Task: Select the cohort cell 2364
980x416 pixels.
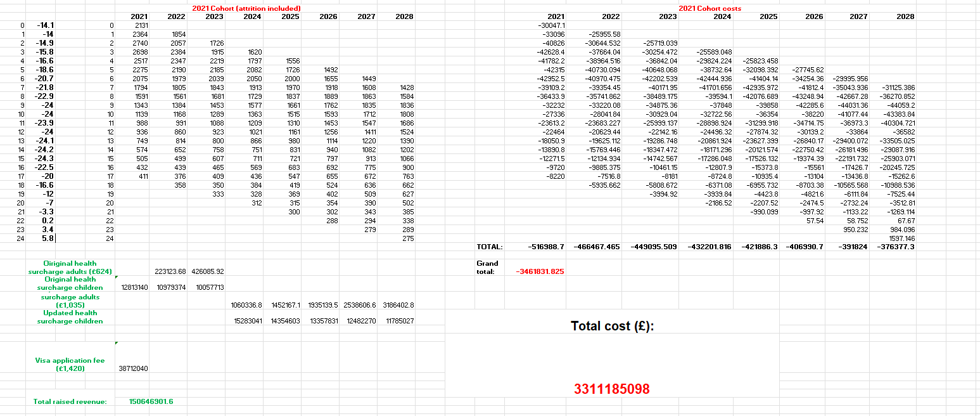Action: point(141,34)
